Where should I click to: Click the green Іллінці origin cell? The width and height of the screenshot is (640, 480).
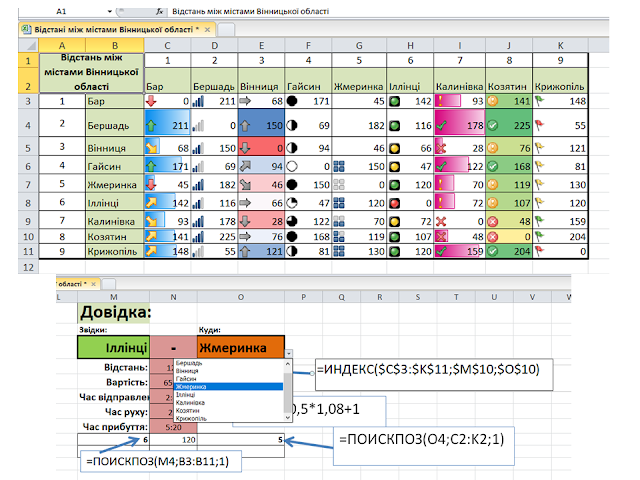click(x=113, y=347)
